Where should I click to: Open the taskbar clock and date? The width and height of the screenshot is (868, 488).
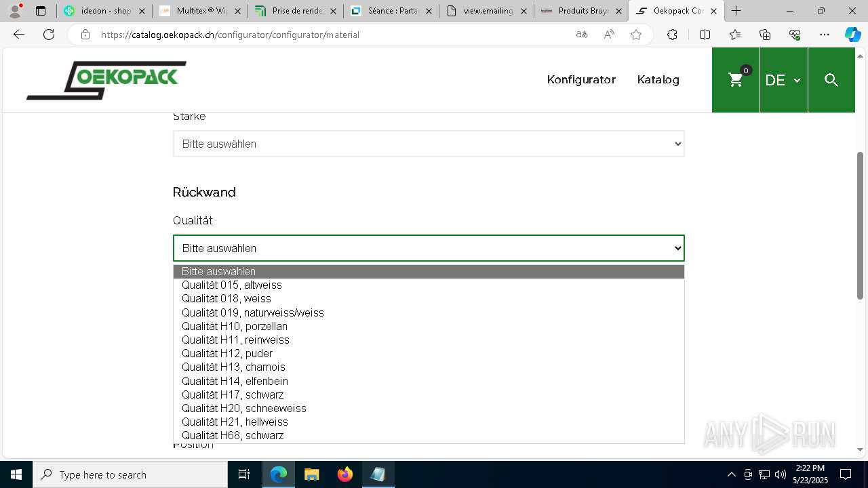tap(810, 474)
